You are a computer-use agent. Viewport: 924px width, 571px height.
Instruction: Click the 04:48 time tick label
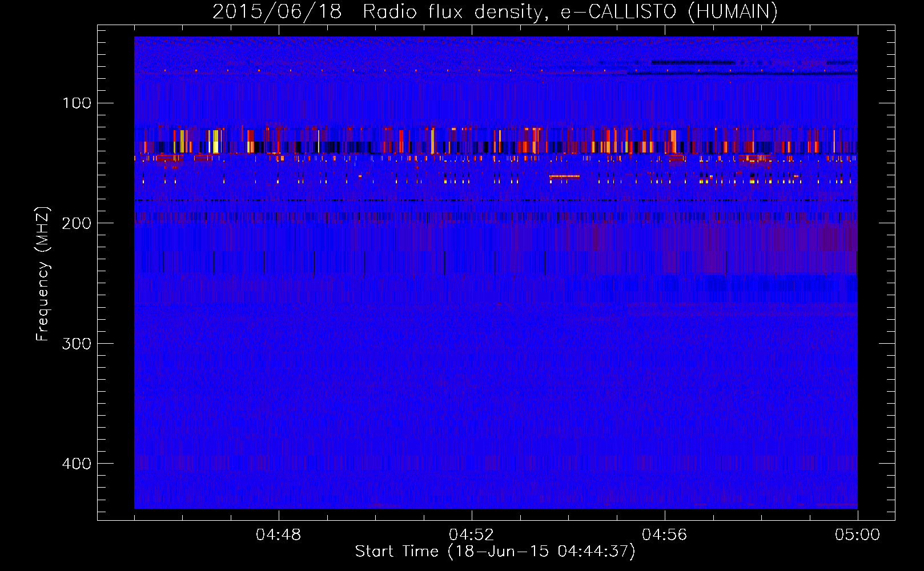click(279, 535)
